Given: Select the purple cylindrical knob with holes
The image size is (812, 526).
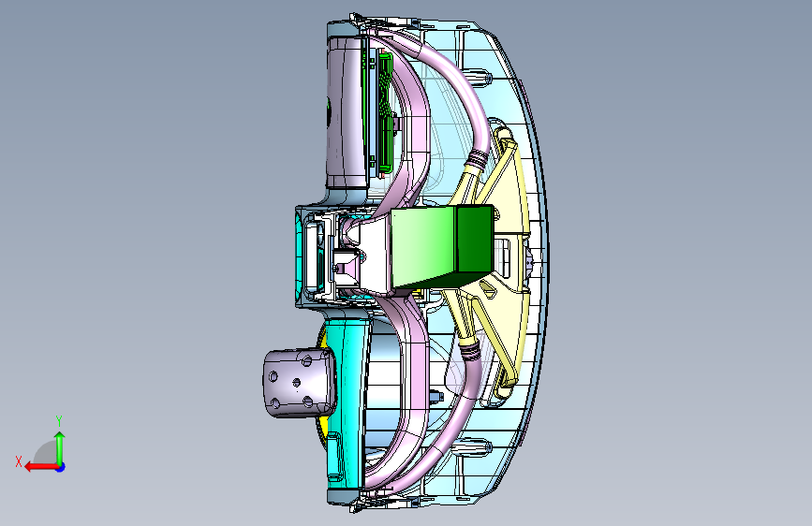Looking at the screenshot, I should point(300,383).
